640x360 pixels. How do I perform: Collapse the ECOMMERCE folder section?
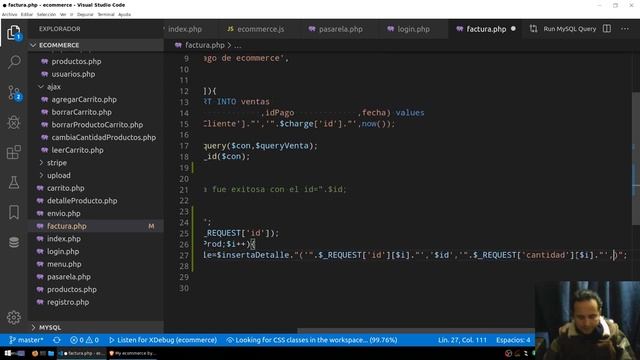(x=33, y=45)
